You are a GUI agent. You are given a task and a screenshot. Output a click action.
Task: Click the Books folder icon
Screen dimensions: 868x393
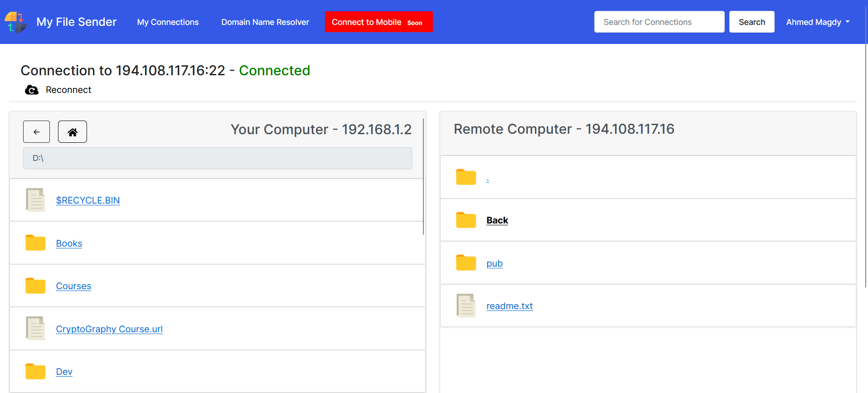click(35, 243)
